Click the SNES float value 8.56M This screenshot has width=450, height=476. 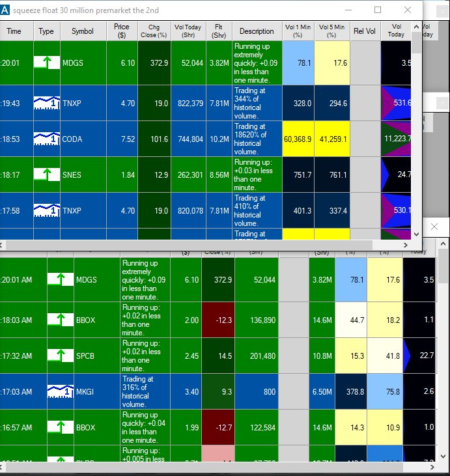click(x=219, y=175)
